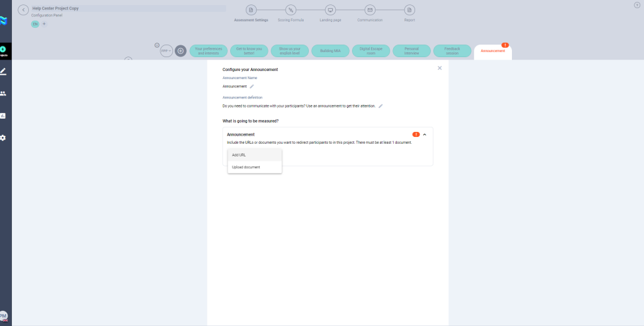Viewport: 644px width, 326px height.
Task: Open the Report step icon
Action: [409, 10]
